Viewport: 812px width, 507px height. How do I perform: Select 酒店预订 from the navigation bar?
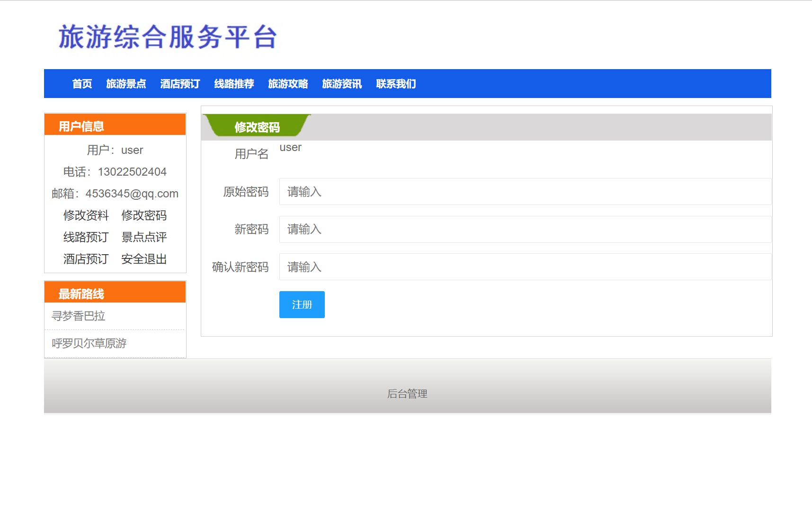click(x=179, y=83)
